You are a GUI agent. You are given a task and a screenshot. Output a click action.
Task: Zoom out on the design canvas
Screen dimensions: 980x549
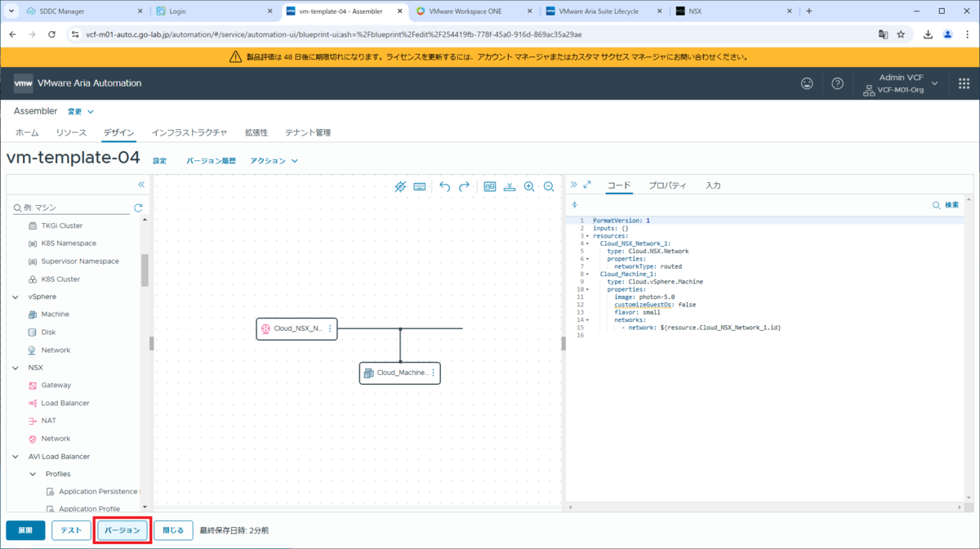tap(549, 186)
